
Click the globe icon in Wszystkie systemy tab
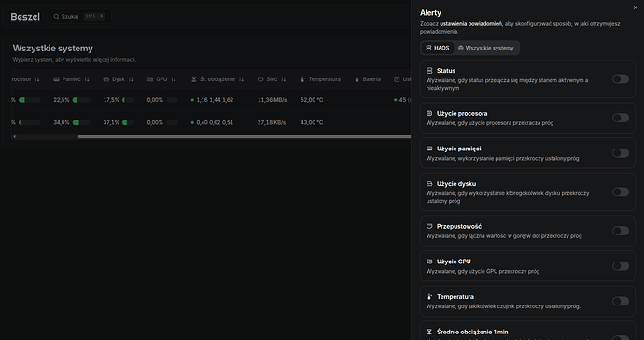[x=461, y=48]
